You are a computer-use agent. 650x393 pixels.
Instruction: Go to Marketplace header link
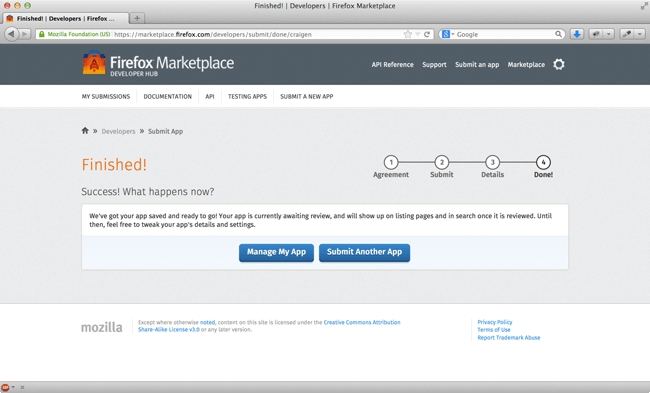(x=526, y=65)
